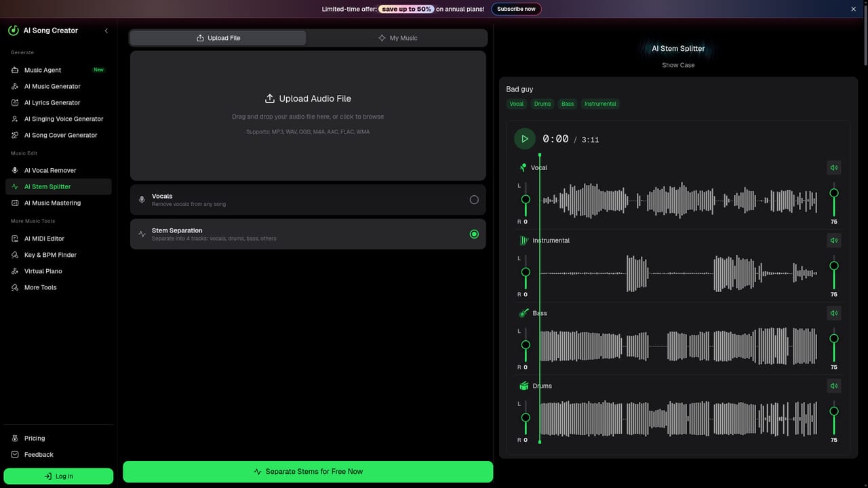The image size is (868, 488).
Task: Open More Tools in sidebar
Action: coord(58,287)
